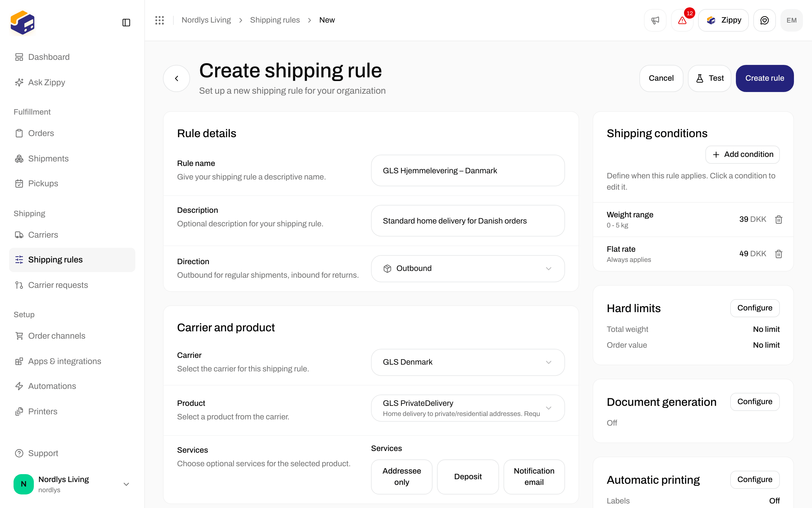Open Order channels page
This screenshot has height=508, width=812.
tap(72, 336)
